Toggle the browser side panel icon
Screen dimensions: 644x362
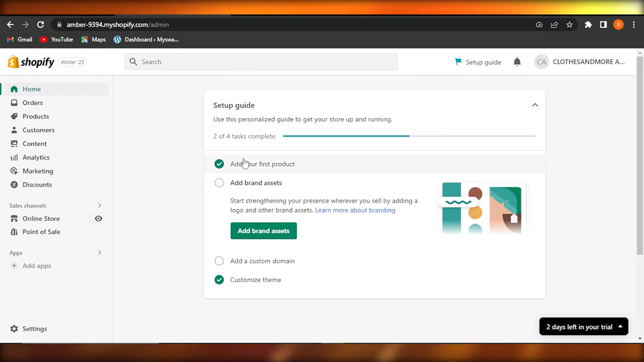(603, 24)
